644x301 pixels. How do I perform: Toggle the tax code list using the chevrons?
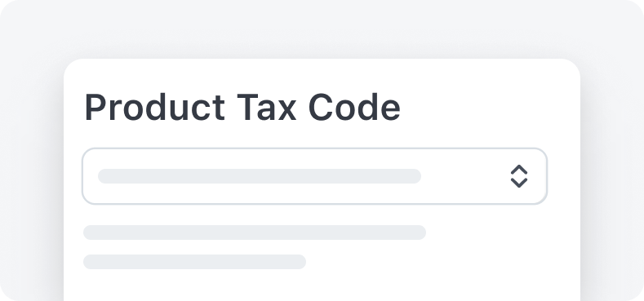click(x=519, y=176)
